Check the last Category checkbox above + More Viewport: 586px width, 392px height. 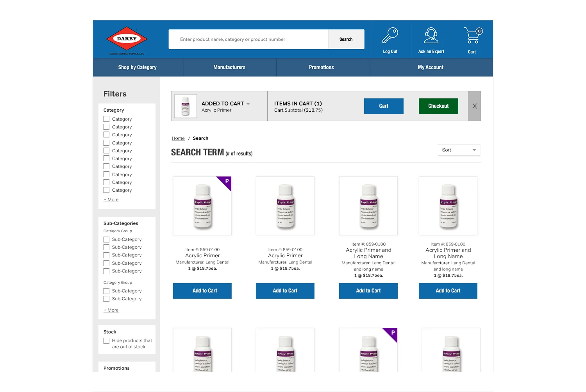[x=106, y=190]
